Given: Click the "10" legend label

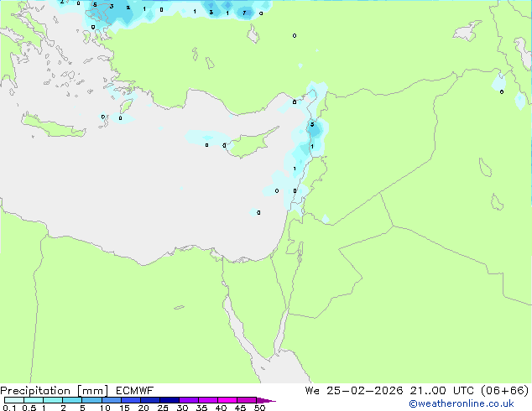Looking at the screenshot, I should point(105,408).
